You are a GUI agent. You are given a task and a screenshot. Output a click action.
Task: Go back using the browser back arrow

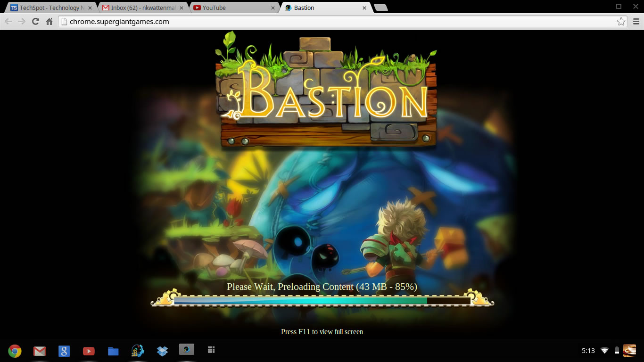pyautogui.click(x=8, y=21)
